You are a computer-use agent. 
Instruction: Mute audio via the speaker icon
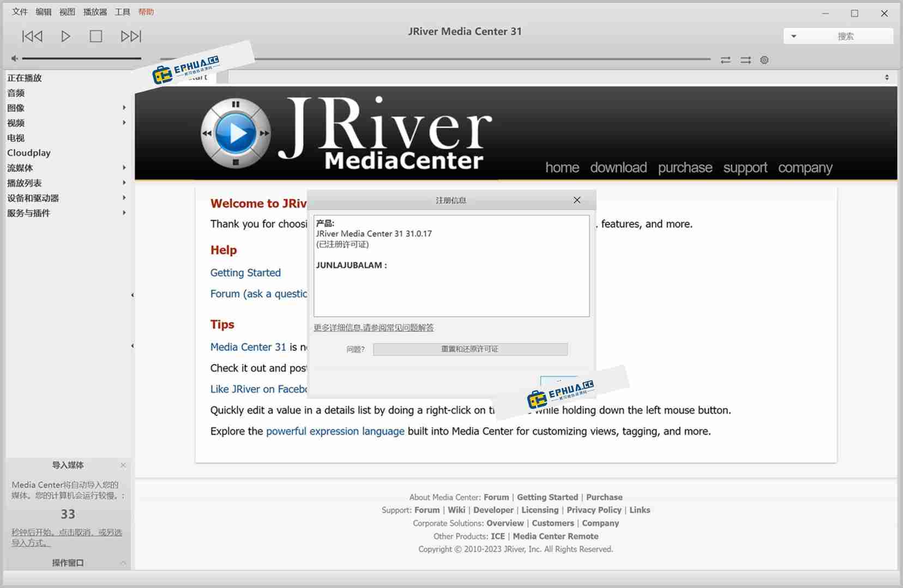[15, 58]
